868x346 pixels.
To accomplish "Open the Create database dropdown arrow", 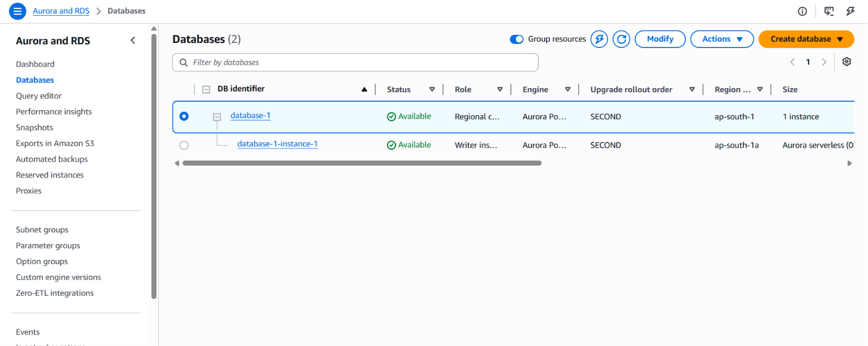I will coord(840,40).
